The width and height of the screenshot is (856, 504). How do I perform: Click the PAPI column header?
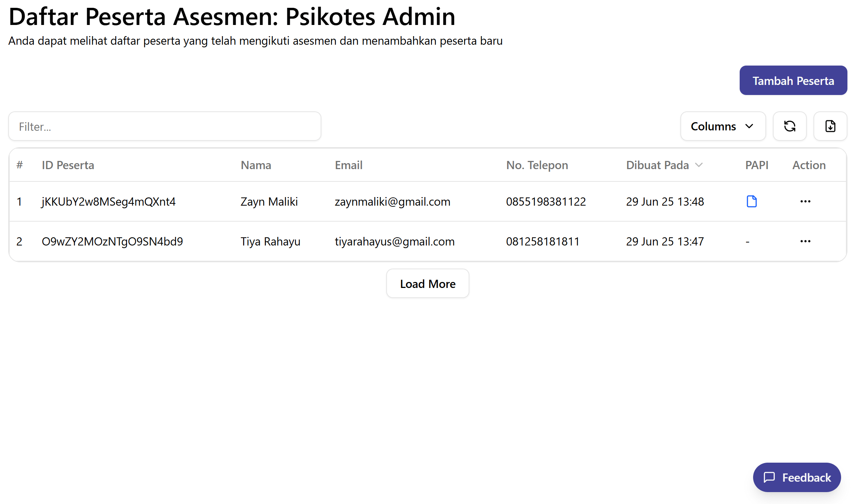(x=756, y=165)
